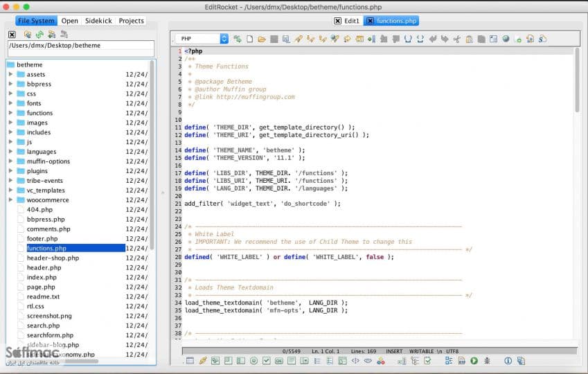Expand the images folder
The height and width of the screenshot is (374, 588).
[x=11, y=123]
